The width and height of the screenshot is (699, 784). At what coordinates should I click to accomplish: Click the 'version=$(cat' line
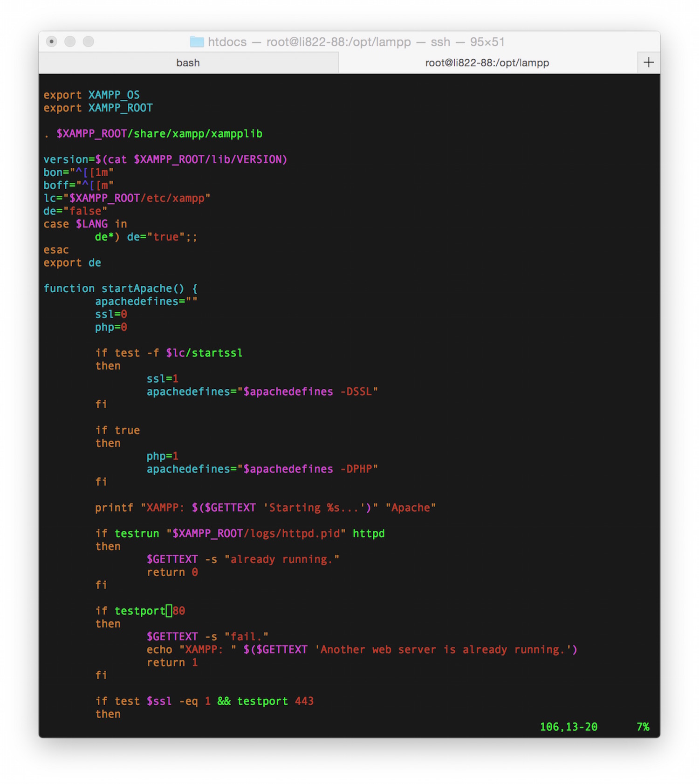(165, 159)
